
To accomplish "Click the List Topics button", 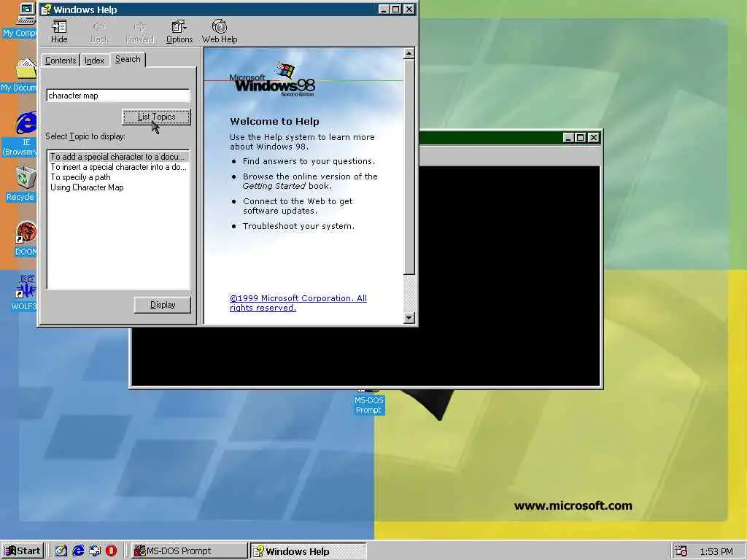I will [x=156, y=117].
